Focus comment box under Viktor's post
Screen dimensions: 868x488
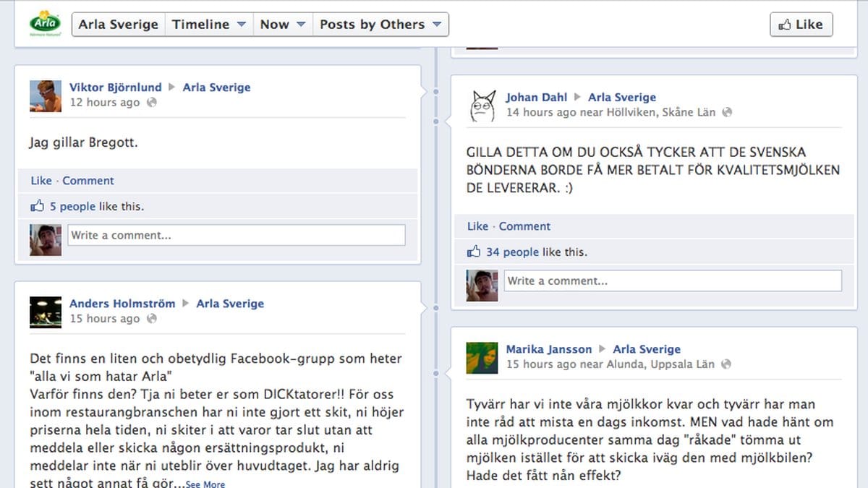pyautogui.click(x=237, y=235)
